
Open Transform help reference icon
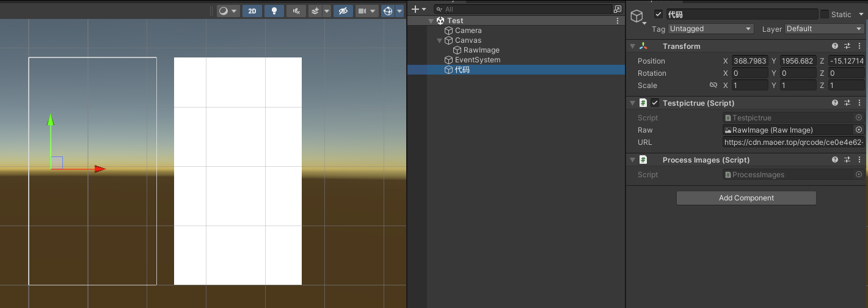tap(835, 46)
